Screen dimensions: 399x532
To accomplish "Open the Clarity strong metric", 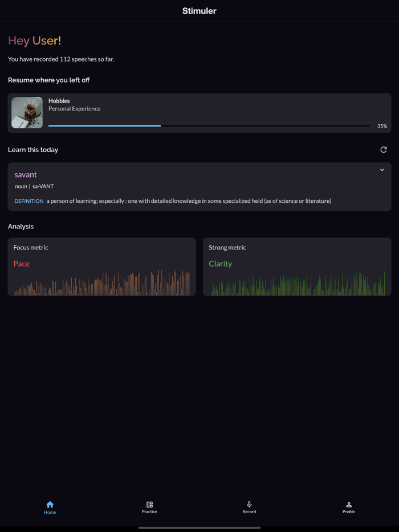I will [221, 264].
